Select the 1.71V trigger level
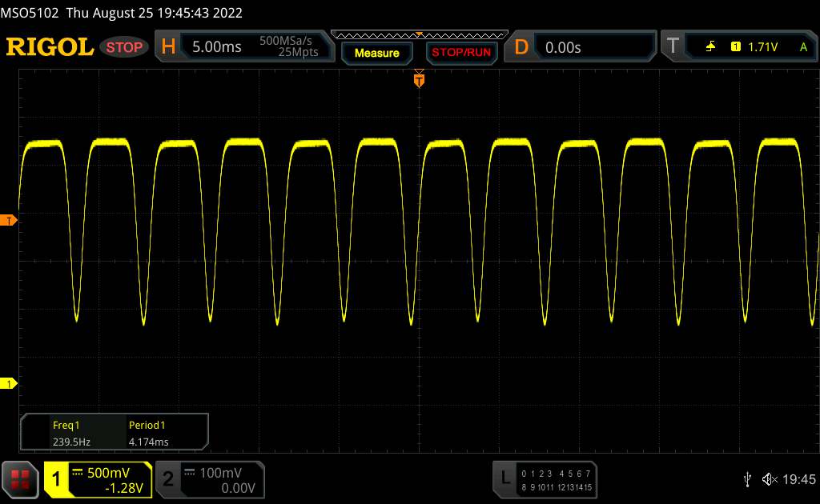The width and height of the screenshot is (820, 504). pos(762,47)
